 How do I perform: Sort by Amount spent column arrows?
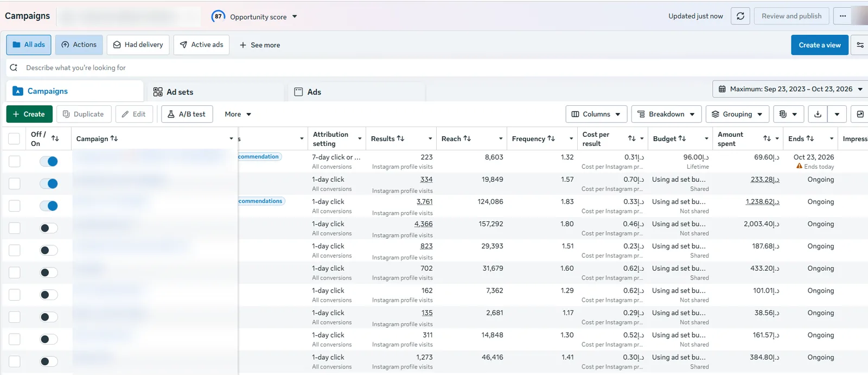coord(767,138)
